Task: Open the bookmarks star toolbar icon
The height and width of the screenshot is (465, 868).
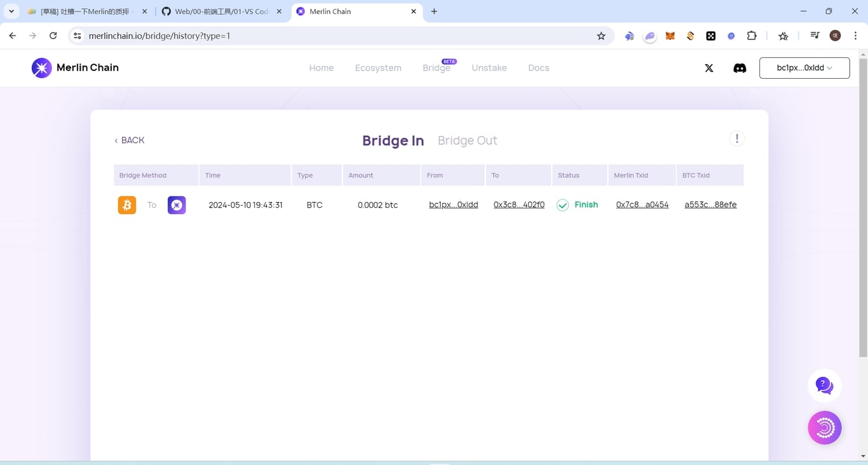Action: 783,36
